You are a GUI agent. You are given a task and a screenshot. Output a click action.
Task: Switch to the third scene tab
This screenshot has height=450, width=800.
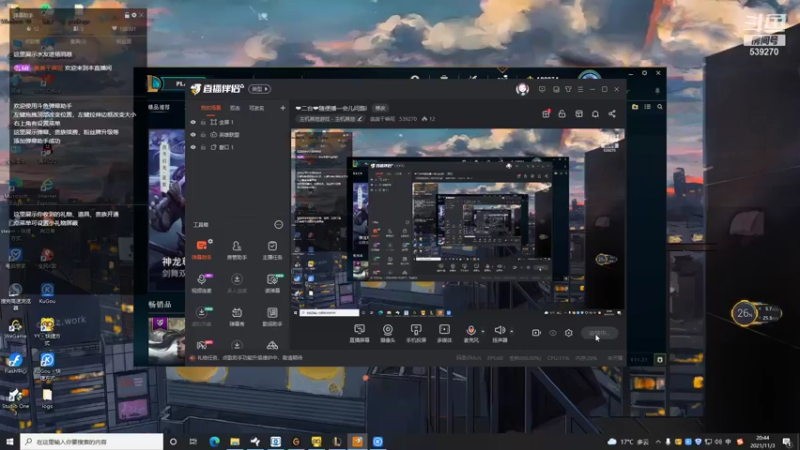click(x=257, y=108)
